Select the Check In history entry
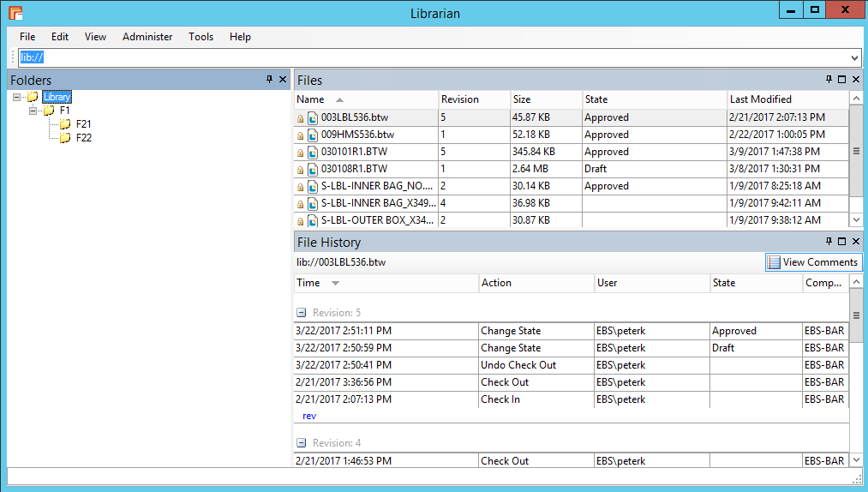 click(x=571, y=399)
